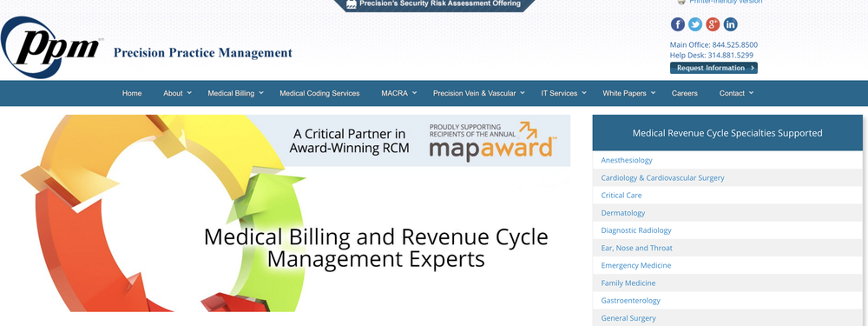Open the Dermatology specialty link
Screen dimensions: 868x326
tap(622, 213)
